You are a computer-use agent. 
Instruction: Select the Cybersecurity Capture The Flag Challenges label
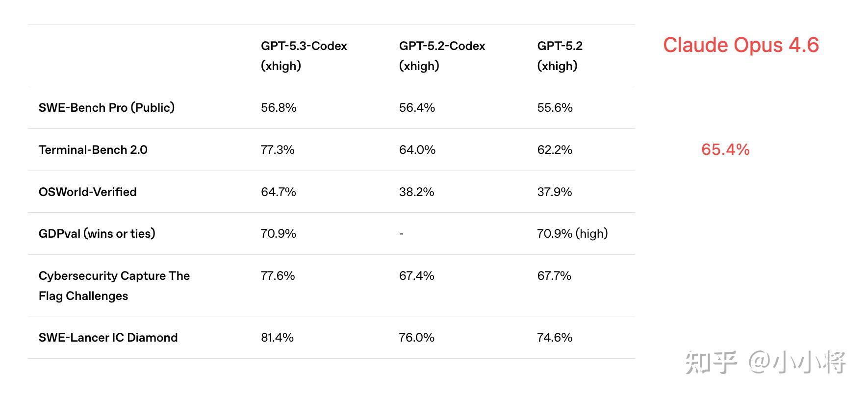(114, 286)
